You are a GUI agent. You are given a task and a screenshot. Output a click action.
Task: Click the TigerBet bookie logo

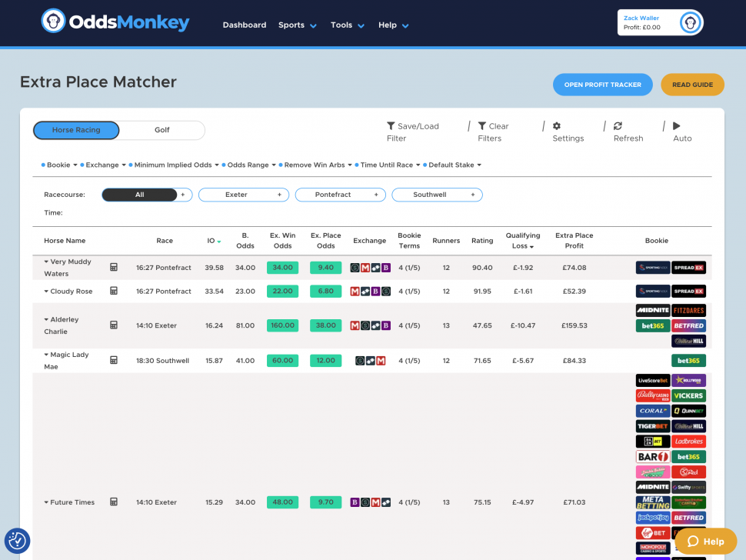click(653, 426)
